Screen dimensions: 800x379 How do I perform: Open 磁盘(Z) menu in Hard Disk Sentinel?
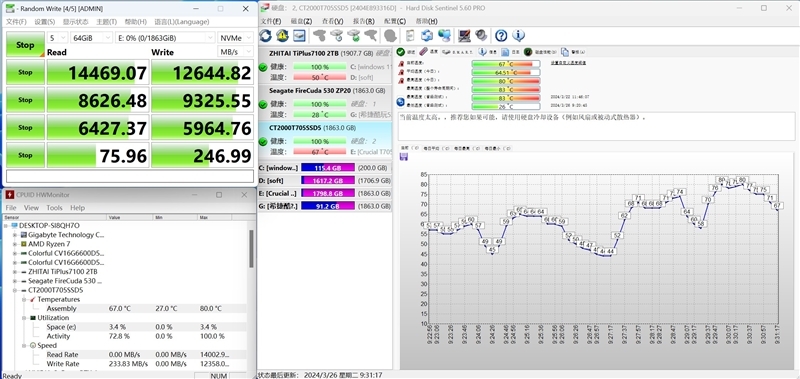[301, 21]
